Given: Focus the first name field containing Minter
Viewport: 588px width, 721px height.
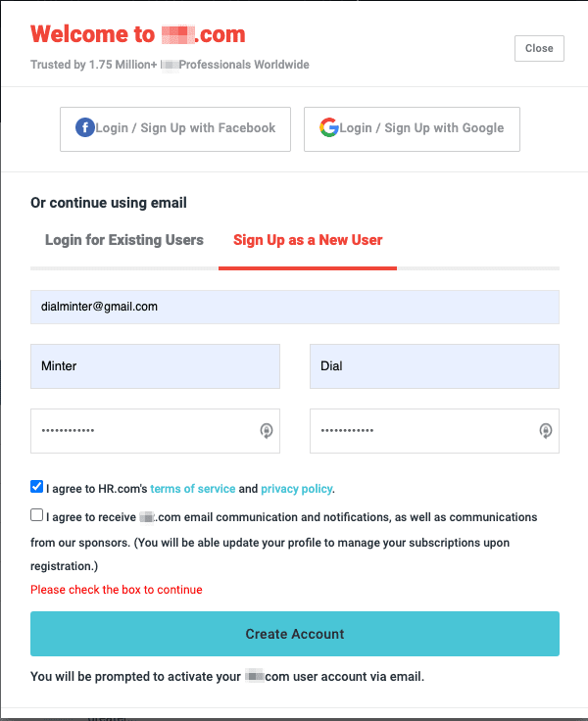Looking at the screenshot, I should click(x=155, y=366).
